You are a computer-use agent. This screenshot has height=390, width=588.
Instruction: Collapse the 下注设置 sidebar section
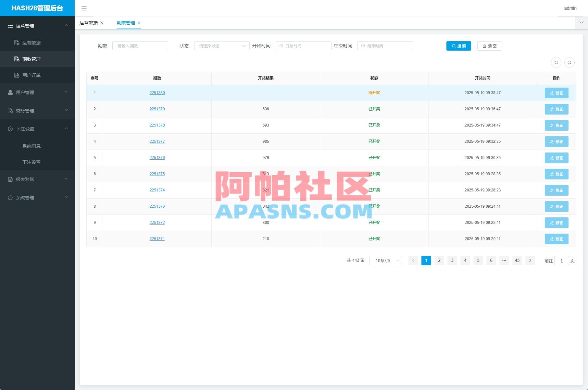tap(37, 129)
